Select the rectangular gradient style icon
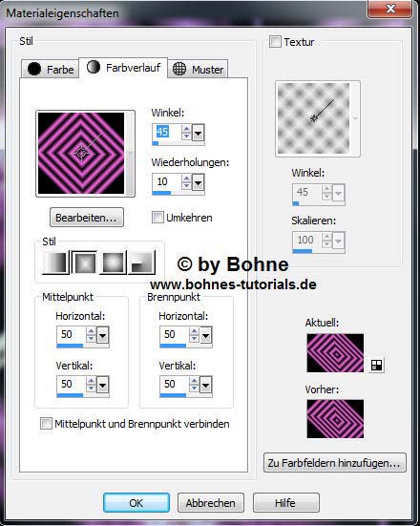This screenshot has width=420, height=526. (x=84, y=263)
